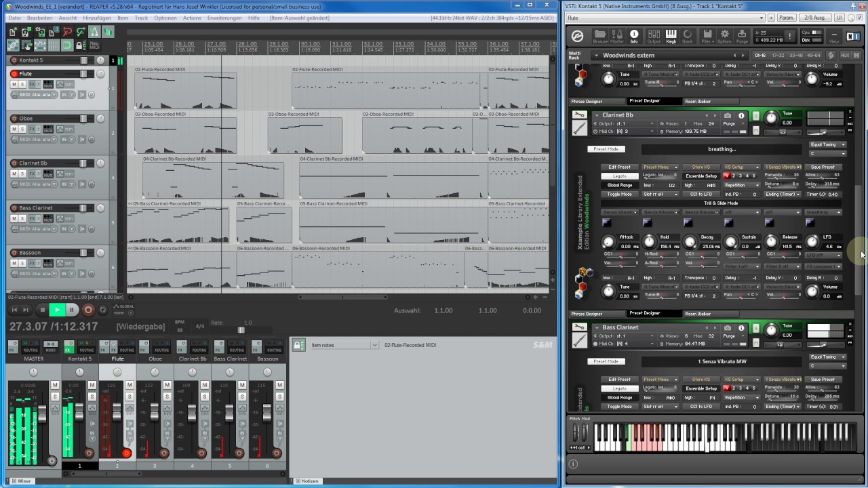Open Kontakt Master editor
The image size is (868, 488).
coord(617,35)
